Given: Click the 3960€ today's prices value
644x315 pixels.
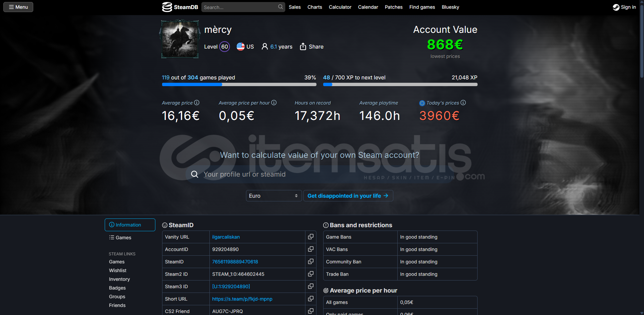Looking at the screenshot, I should 439,116.
